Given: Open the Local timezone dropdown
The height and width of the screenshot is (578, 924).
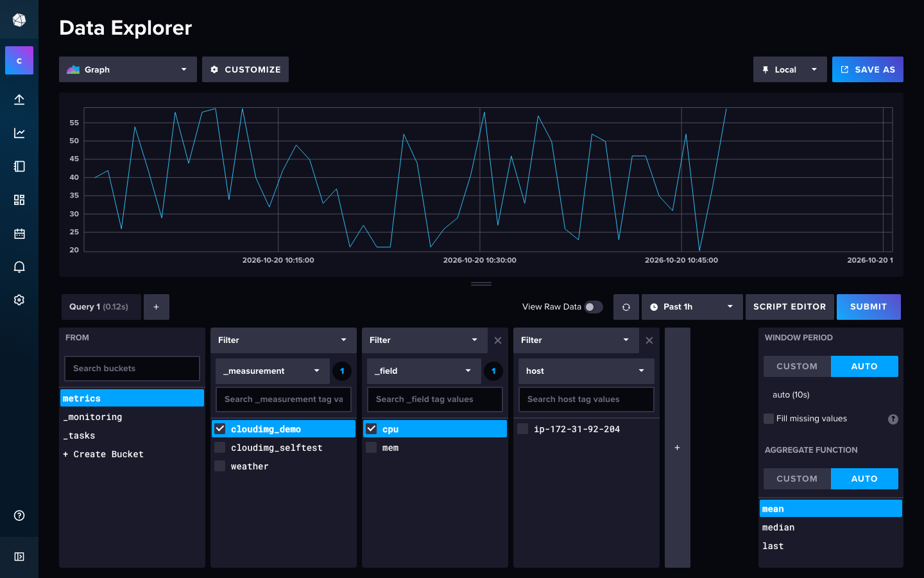Looking at the screenshot, I should coord(790,69).
